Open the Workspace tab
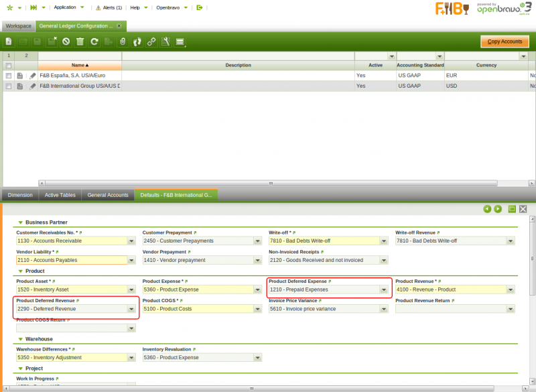 click(18, 26)
